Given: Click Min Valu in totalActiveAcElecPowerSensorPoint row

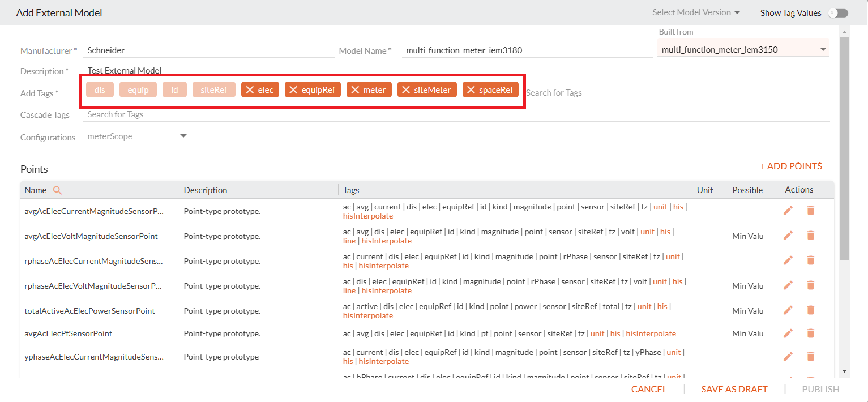Looking at the screenshot, I should (748, 311).
